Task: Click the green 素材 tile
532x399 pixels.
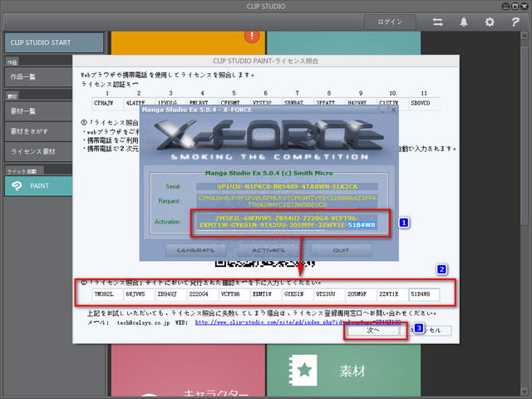Action: coord(343,371)
